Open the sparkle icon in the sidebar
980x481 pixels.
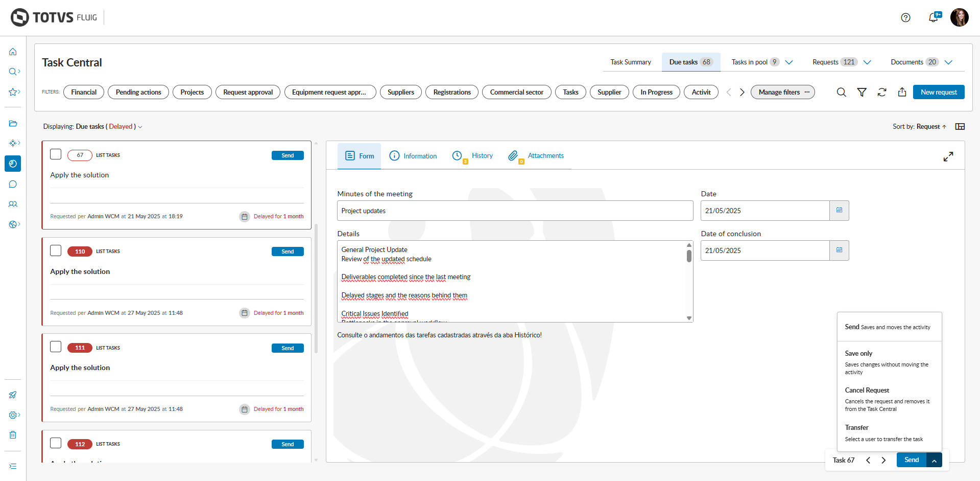14,143
